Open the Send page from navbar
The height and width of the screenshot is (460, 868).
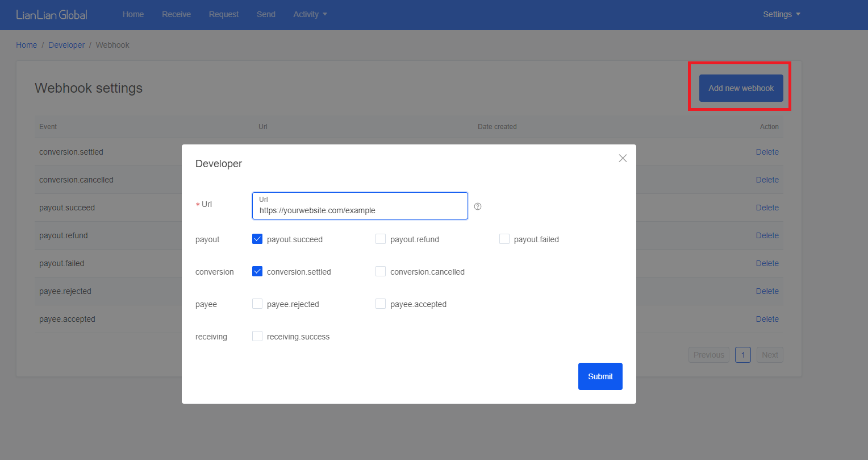pos(266,14)
